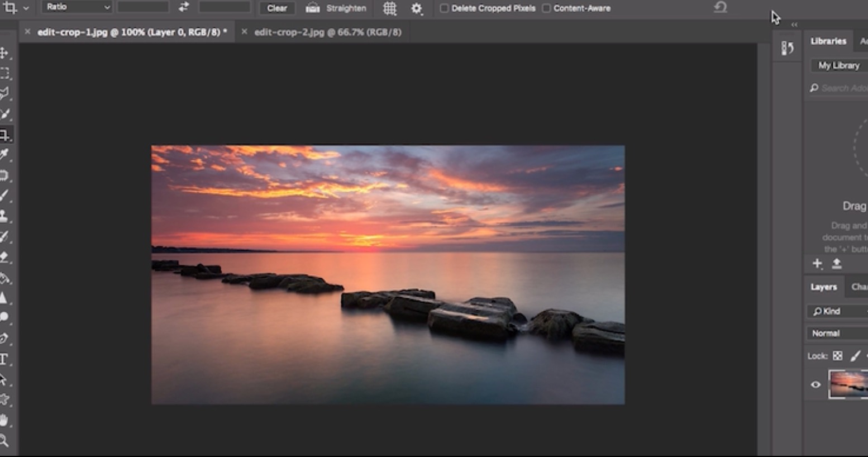Viewport: 868px width, 457px height.
Task: Switch to edit-crop-2.jpg document tab
Action: [x=328, y=32]
